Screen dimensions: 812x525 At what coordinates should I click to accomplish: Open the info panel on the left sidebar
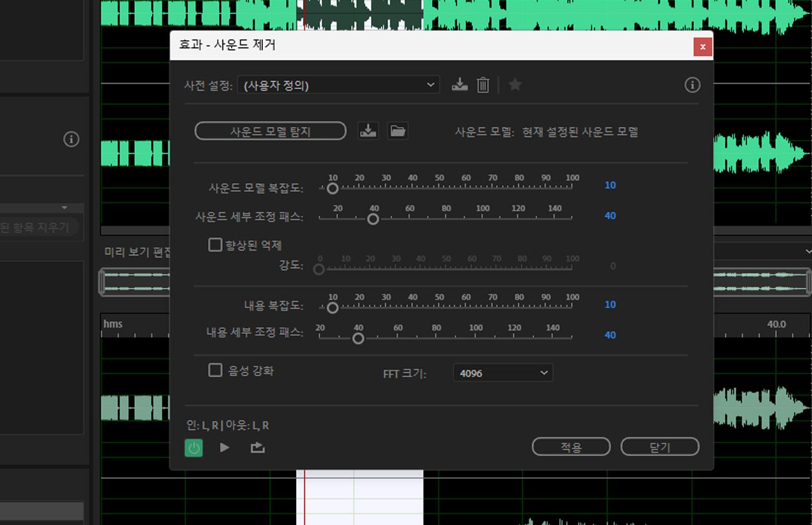[x=71, y=139]
